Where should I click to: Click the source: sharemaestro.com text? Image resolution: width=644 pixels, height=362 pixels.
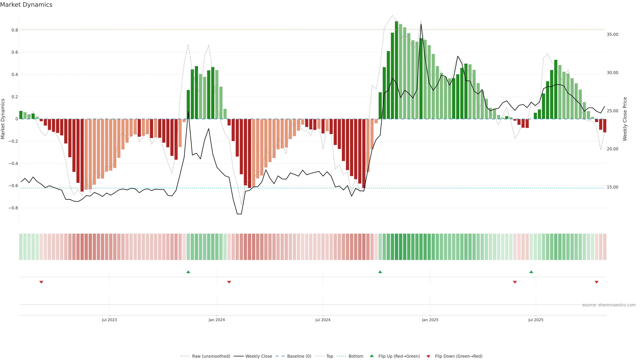click(609, 305)
